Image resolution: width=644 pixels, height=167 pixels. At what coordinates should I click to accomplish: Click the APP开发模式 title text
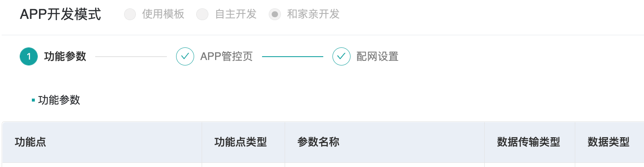click(x=60, y=14)
